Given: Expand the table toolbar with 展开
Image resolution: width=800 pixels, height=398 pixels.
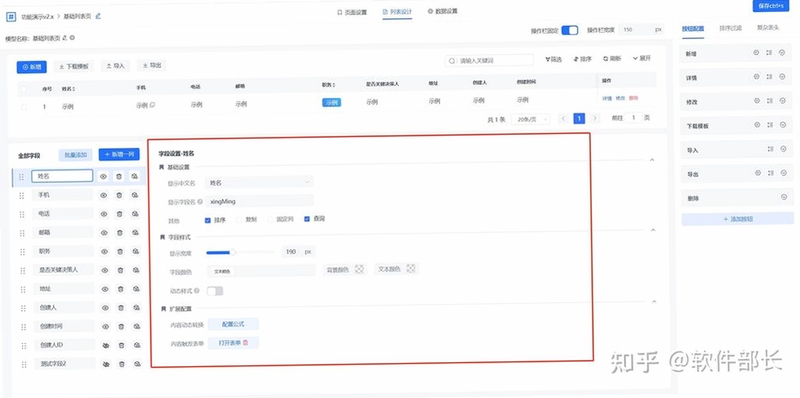Looking at the screenshot, I should (642, 58).
